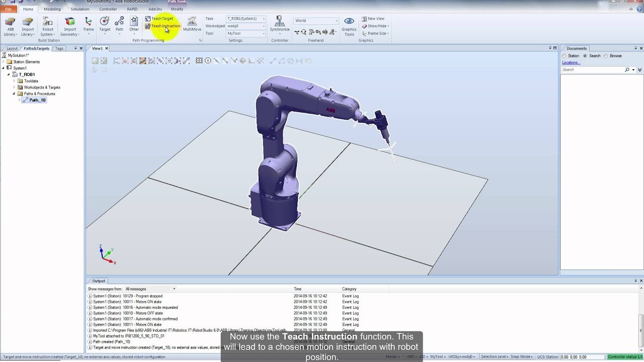Viewport: 644px width, 362px height.
Task: Click the Surface Selection icon
Action: [125, 61]
